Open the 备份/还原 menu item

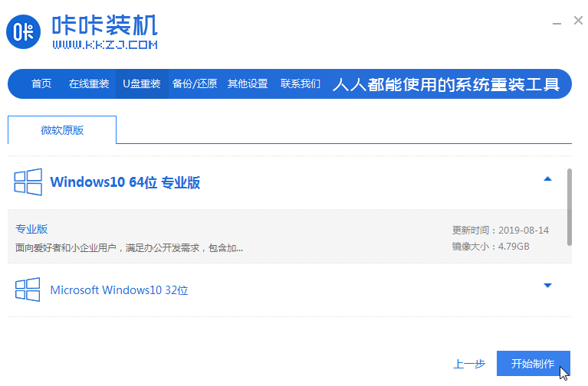pyautogui.click(x=195, y=84)
